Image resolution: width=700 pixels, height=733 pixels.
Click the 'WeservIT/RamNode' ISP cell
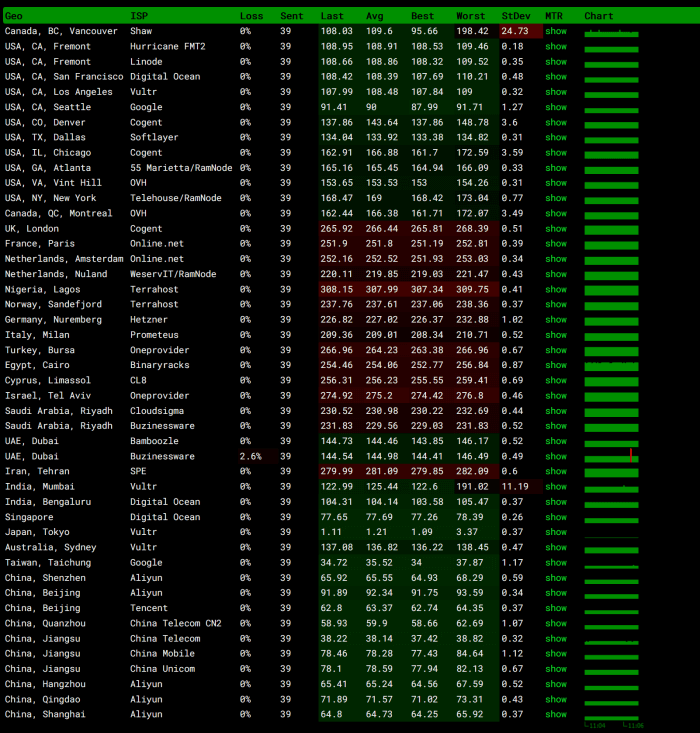pos(173,274)
